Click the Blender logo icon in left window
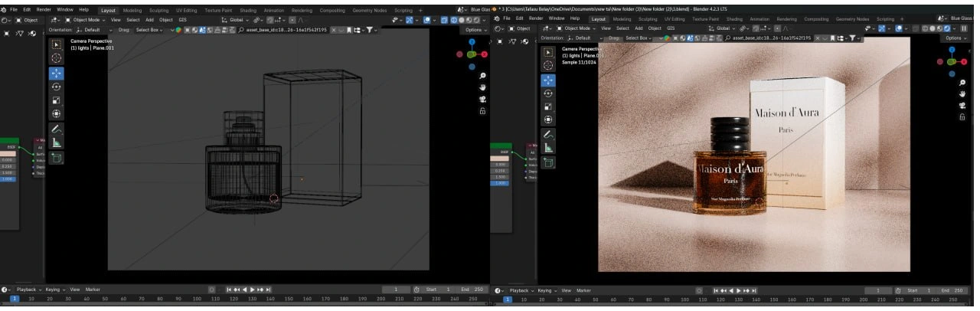 pyautogui.click(x=5, y=9)
